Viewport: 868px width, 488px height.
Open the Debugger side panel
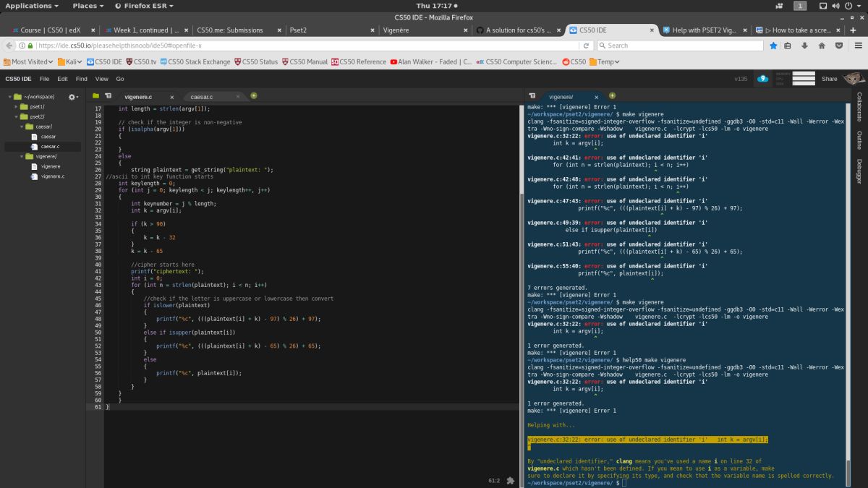click(x=859, y=171)
